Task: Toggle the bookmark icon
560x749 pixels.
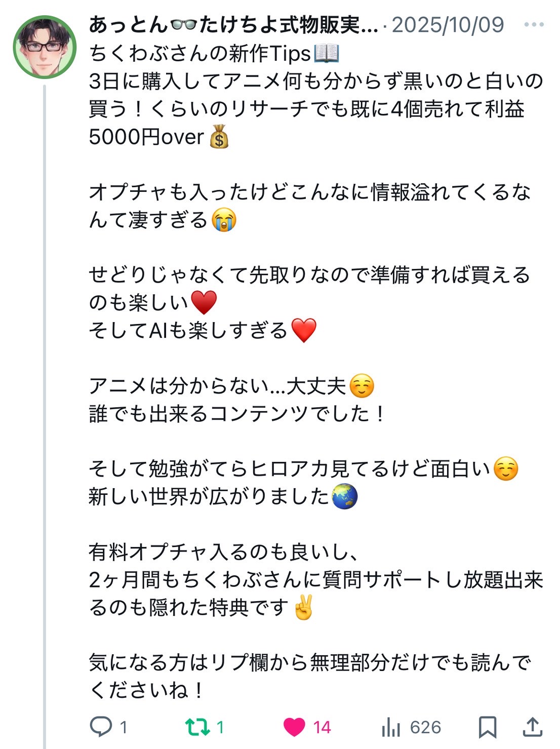Action: click(x=487, y=727)
